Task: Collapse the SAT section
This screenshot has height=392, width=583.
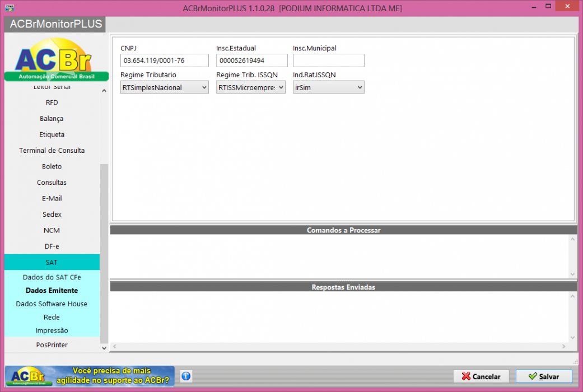Action: coord(52,262)
